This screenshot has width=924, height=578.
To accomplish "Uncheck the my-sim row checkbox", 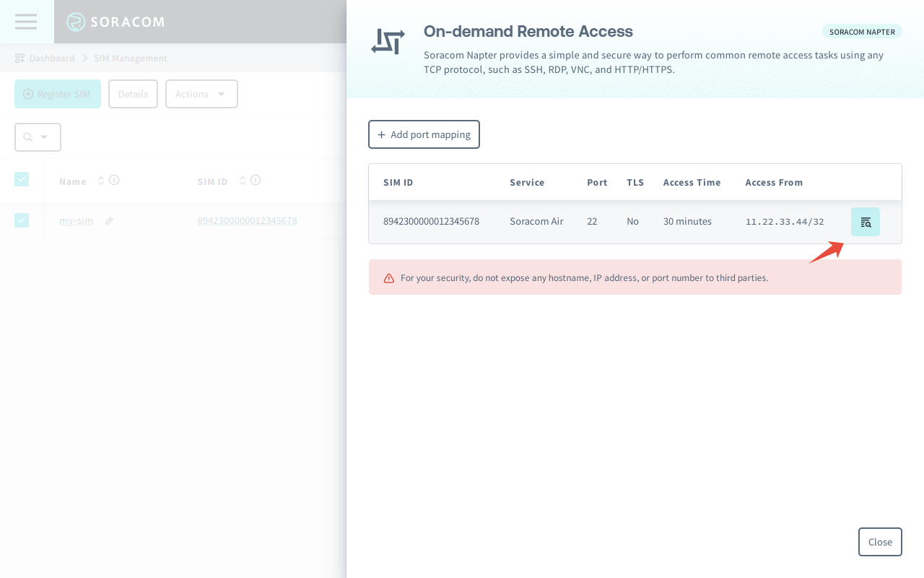I will point(22,220).
